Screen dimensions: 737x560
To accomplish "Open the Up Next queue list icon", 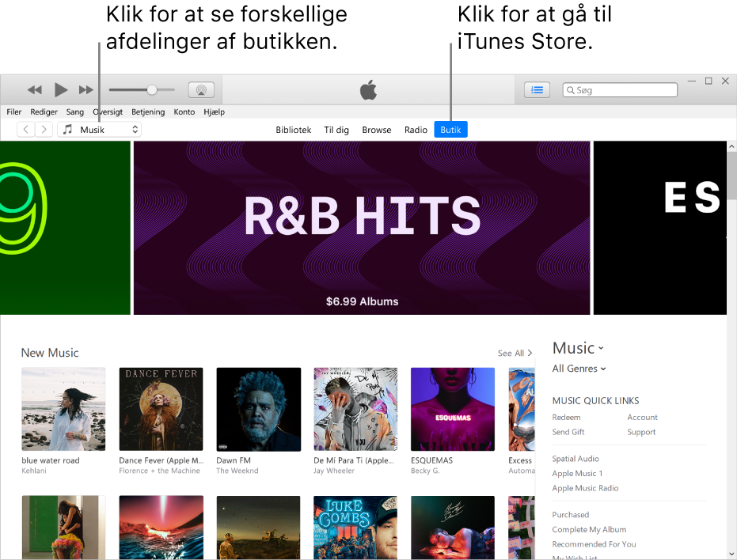I will coord(537,89).
